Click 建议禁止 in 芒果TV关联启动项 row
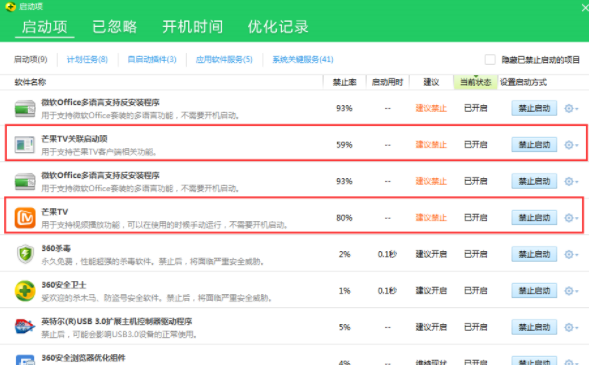Image resolution: width=589 pixels, height=365 pixels. click(431, 145)
